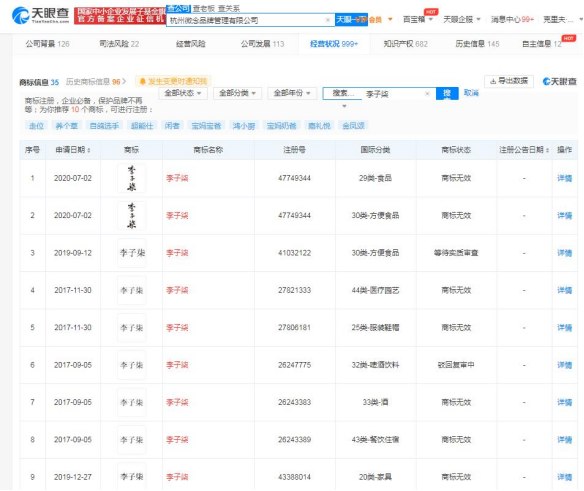Screen dimensions: 584x491
Task: Sort by 申请日期 column arrows
Action: pos(89,150)
